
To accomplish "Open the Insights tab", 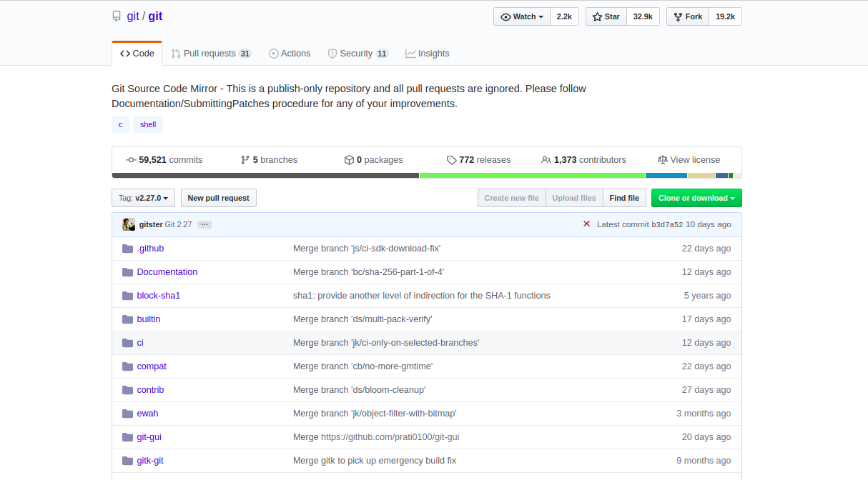I will tap(428, 54).
